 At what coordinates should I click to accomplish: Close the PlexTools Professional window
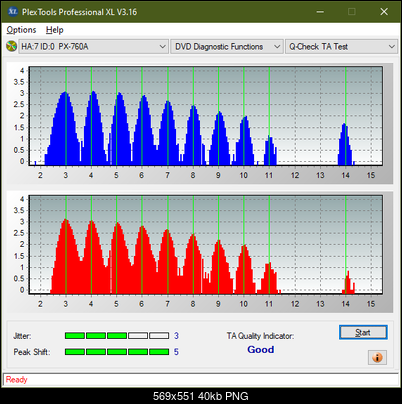point(384,12)
